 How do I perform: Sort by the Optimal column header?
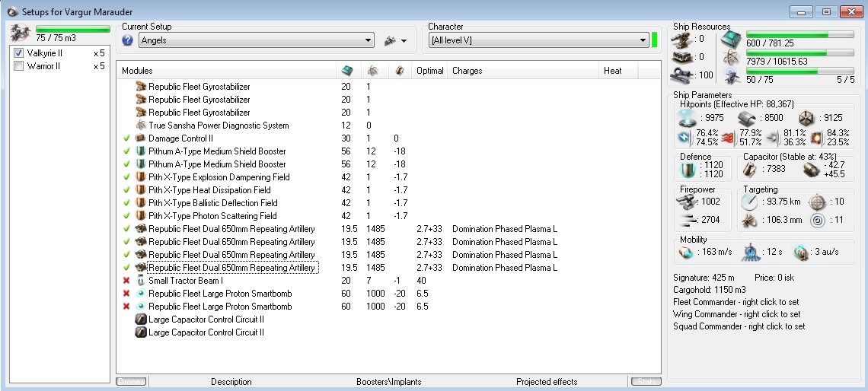click(x=430, y=71)
